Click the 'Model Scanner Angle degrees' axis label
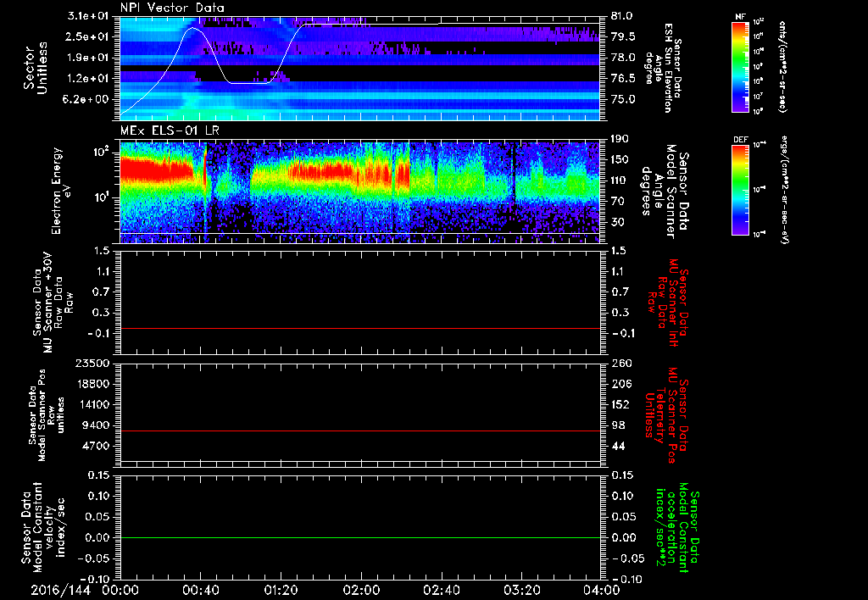This screenshot has height=600, width=868. point(666,192)
